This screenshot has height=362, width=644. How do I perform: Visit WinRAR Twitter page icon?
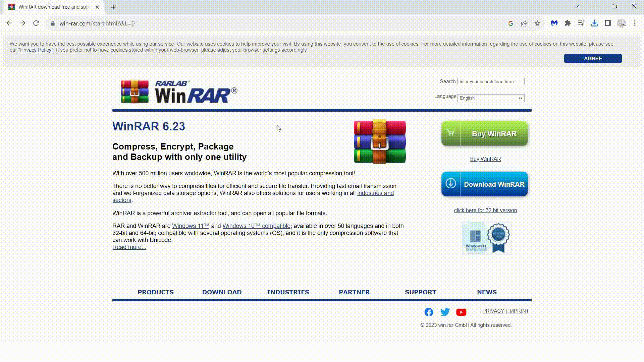click(x=445, y=312)
